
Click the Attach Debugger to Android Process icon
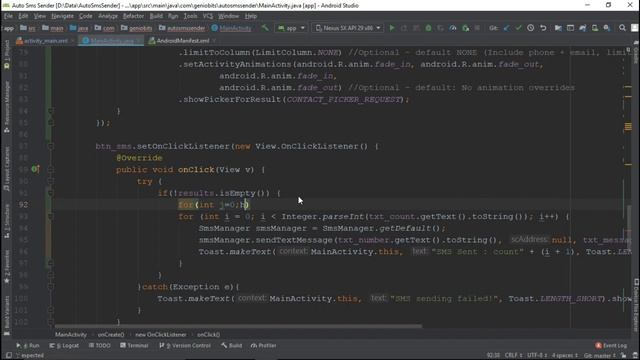coord(465,28)
